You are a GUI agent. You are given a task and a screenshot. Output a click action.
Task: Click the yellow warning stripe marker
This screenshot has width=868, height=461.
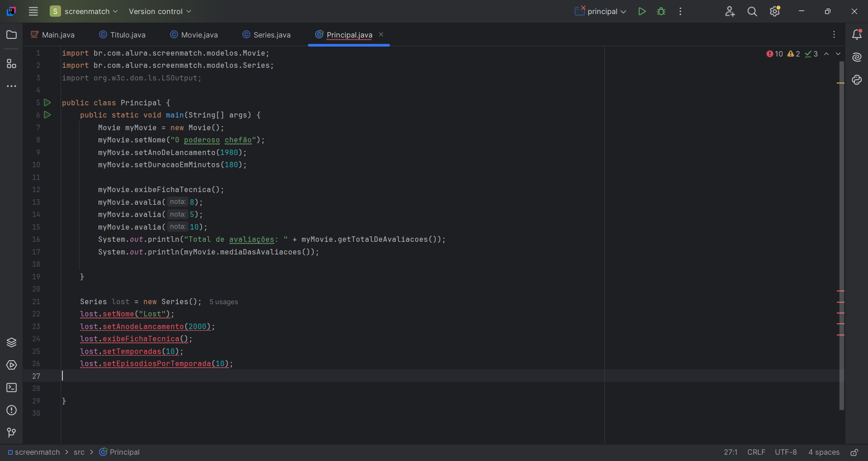click(840, 83)
